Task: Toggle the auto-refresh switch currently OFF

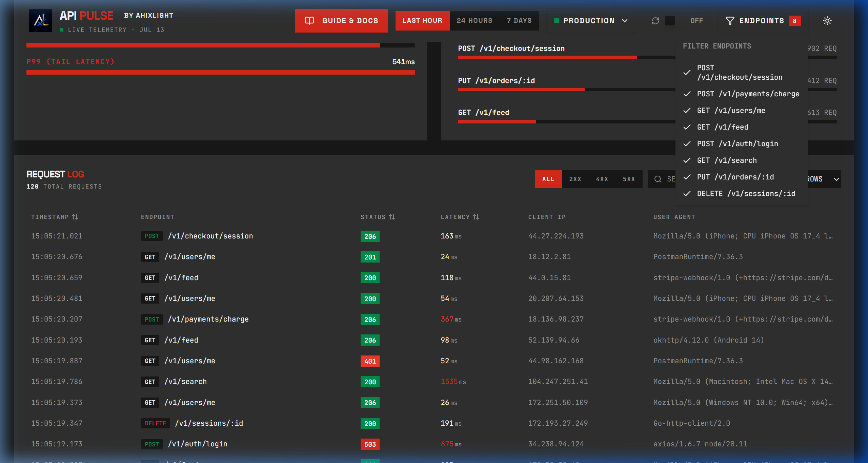Action: [674, 21]
